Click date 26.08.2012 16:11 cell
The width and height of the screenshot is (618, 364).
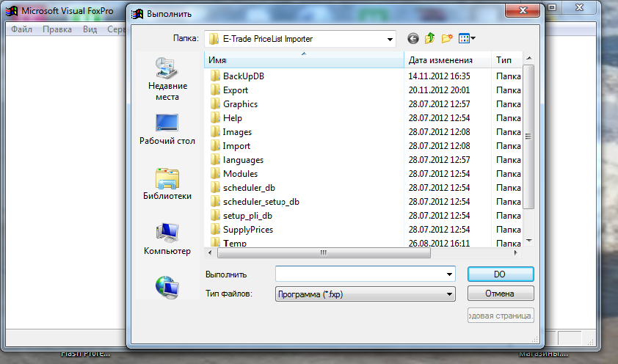pos(439,243)
